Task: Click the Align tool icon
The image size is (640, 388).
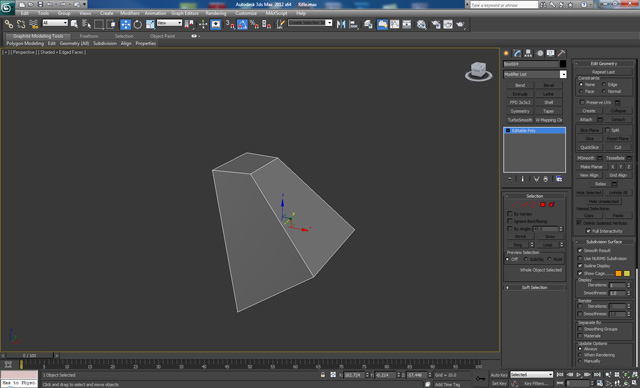Action: (x=353, y=24)
